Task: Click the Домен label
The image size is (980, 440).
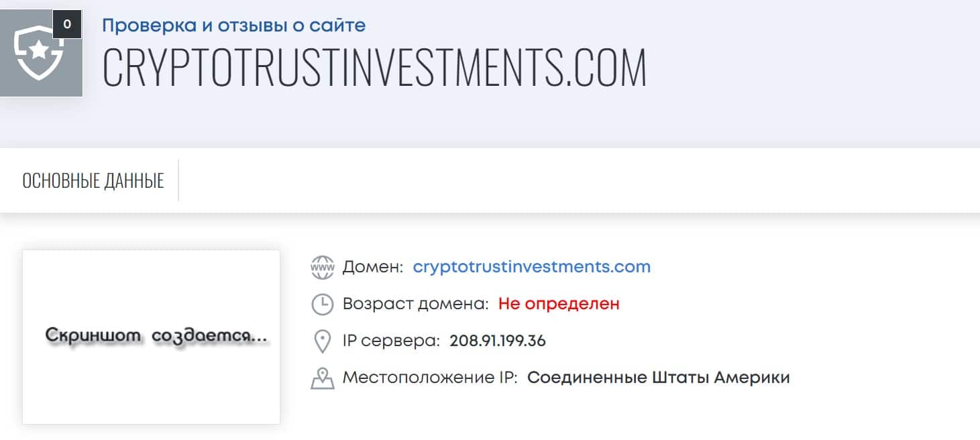Action: pyautogui.click(x=373, y=267)
